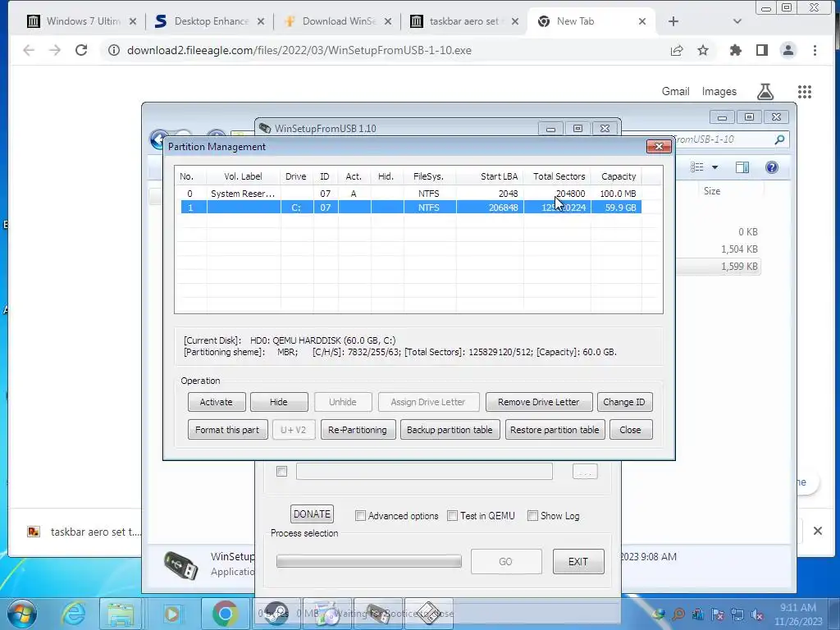Screen dimensions: 840x630
Task: Select the System Reser... partition row
Action: click(411, 194)
